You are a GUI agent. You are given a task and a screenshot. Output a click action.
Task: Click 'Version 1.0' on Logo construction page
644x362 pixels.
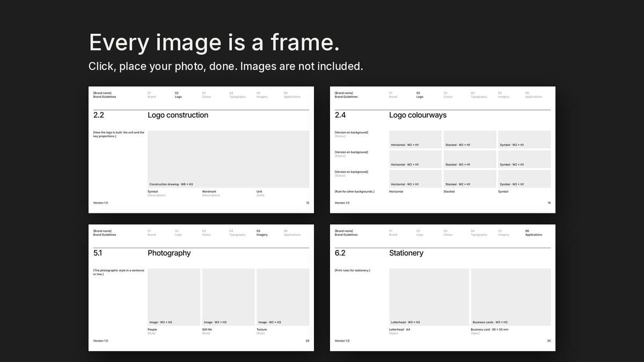tap(100, 203)
